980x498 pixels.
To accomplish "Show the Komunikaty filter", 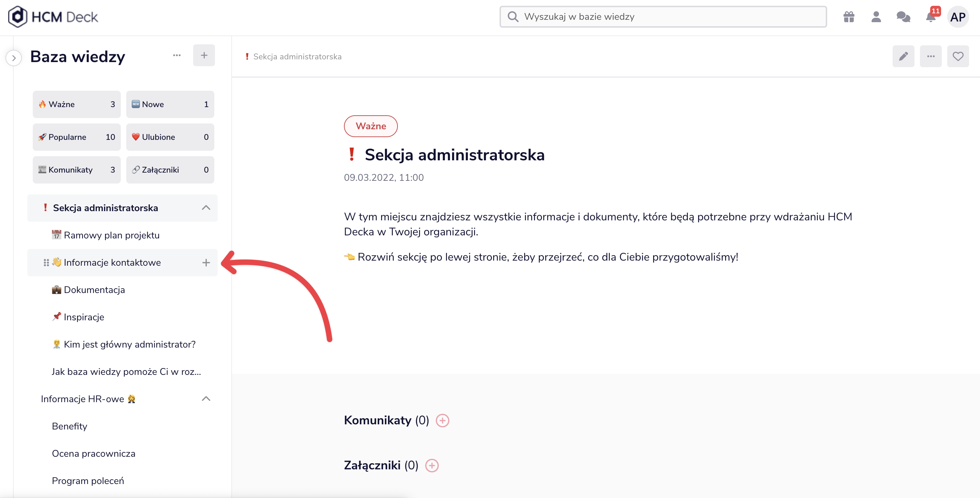I will 76,170.
